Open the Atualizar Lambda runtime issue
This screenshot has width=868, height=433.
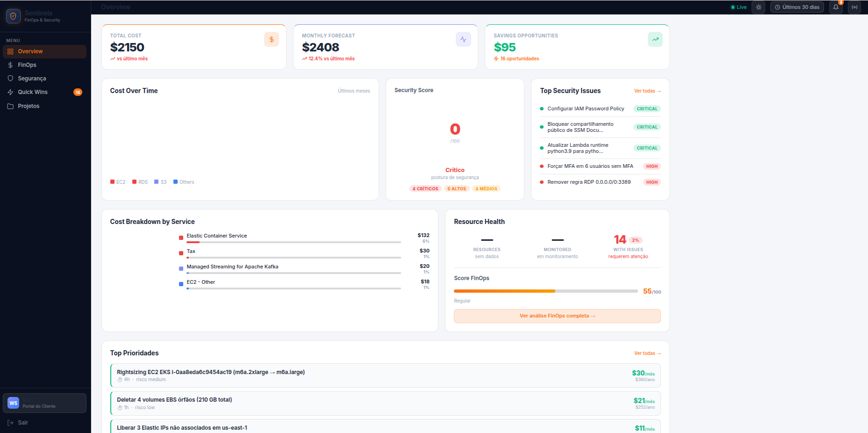(600, 148)
